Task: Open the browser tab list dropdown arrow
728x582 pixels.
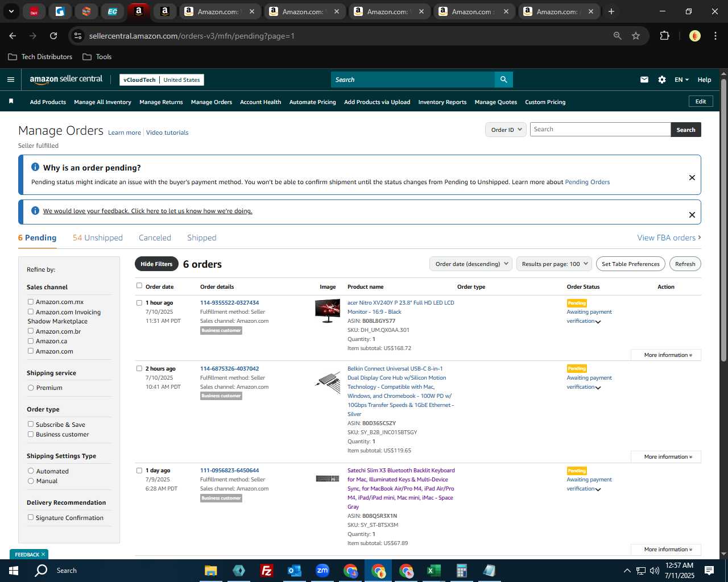Action: point(11,11)
